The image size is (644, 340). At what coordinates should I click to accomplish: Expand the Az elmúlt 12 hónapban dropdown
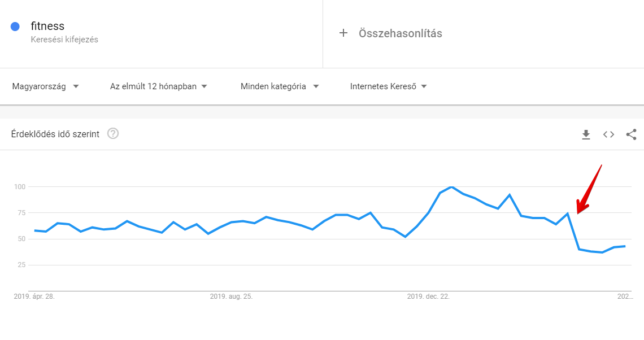159,86
